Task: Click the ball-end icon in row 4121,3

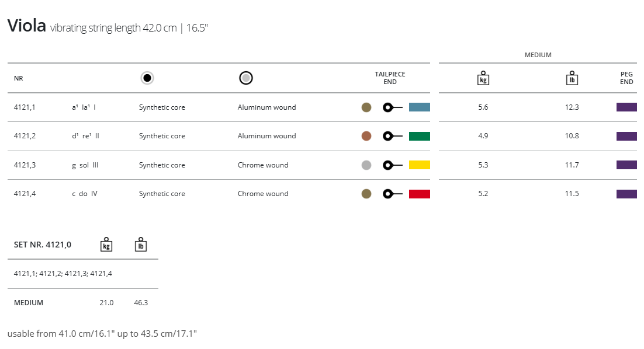Action: [392, 165]
